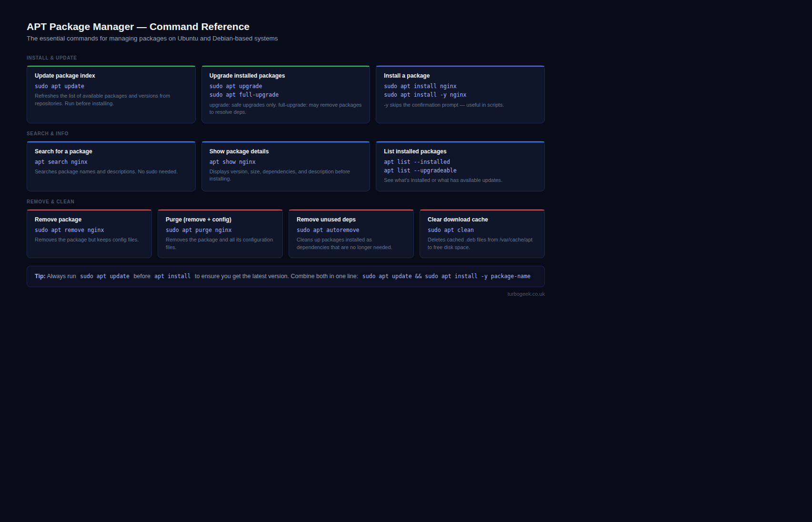Click the 'Install a package' card heading
The height and width of the screenshot is (522, 812).
[407, 76]
